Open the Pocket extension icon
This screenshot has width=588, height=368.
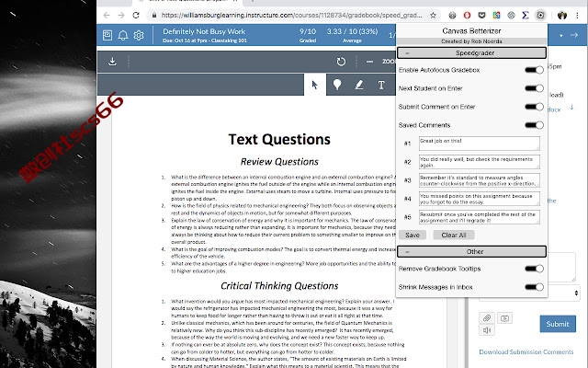click(481, 15)
